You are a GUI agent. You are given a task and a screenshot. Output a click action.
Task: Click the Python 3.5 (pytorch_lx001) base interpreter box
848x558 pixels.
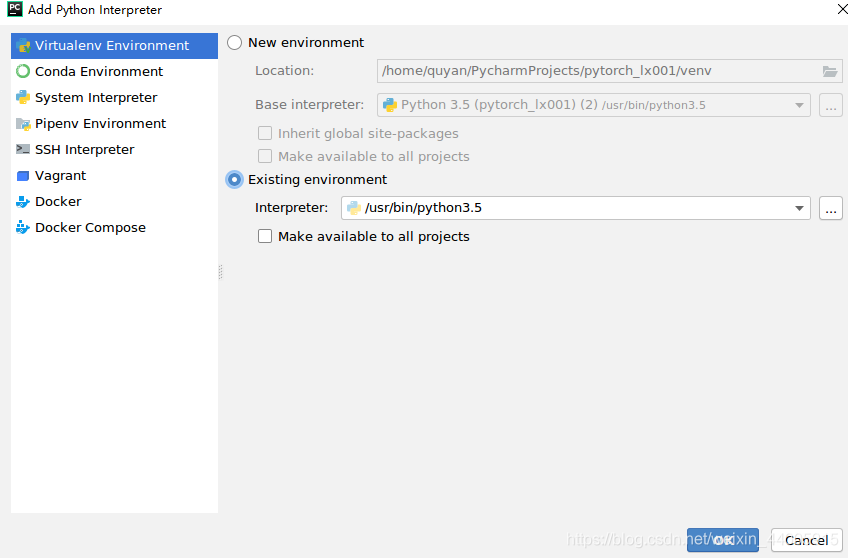(593, 105)
